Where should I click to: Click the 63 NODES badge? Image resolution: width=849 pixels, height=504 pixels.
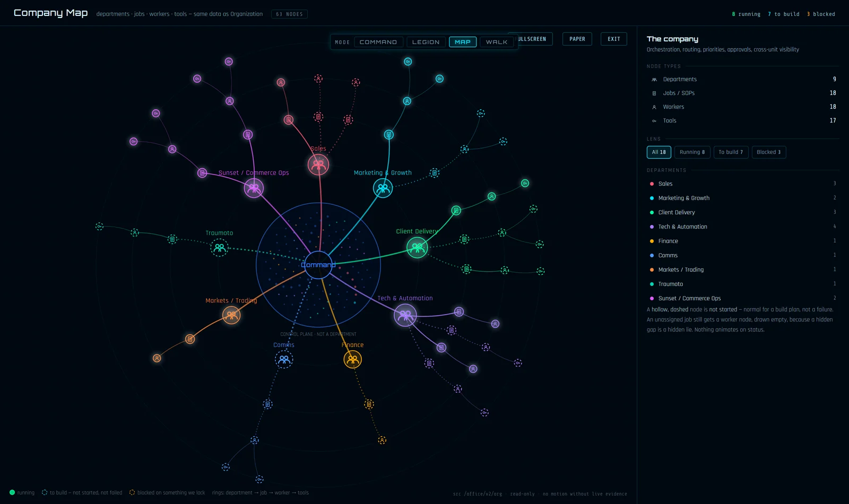[289, 14]
